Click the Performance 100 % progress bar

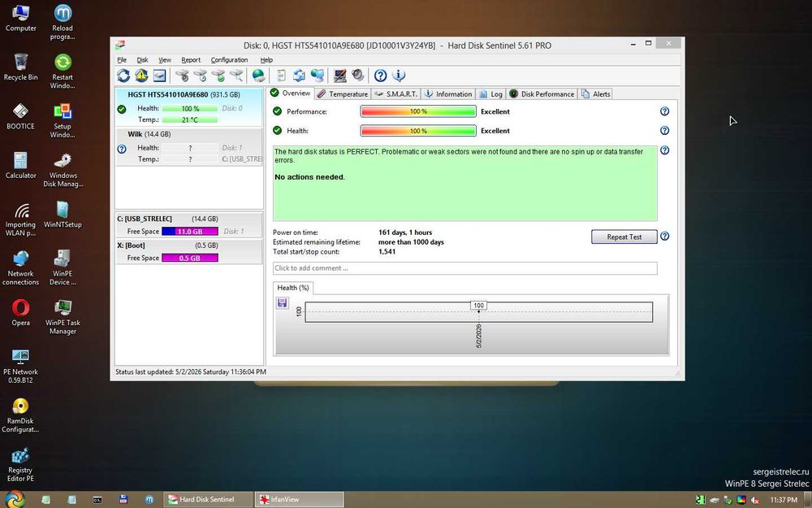click(418, 111)
